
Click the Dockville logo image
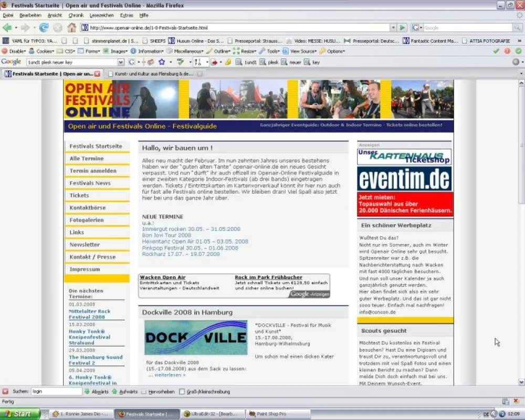pos(196,337)
